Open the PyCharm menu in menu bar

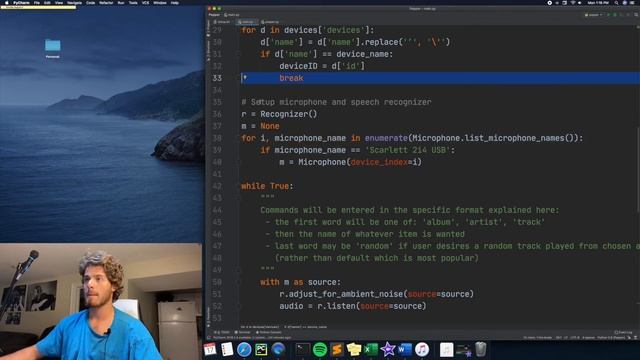21,2
